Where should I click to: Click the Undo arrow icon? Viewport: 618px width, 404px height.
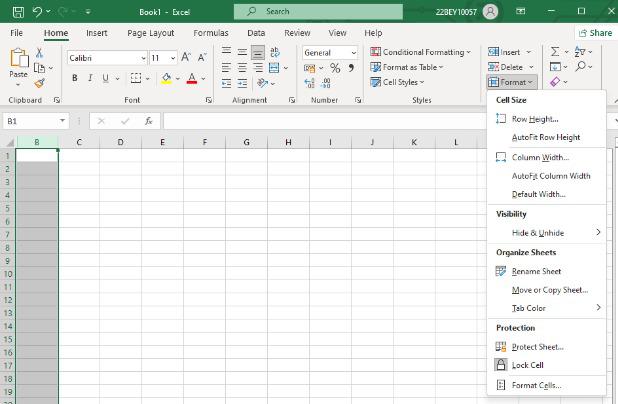[x=37, y=12]
